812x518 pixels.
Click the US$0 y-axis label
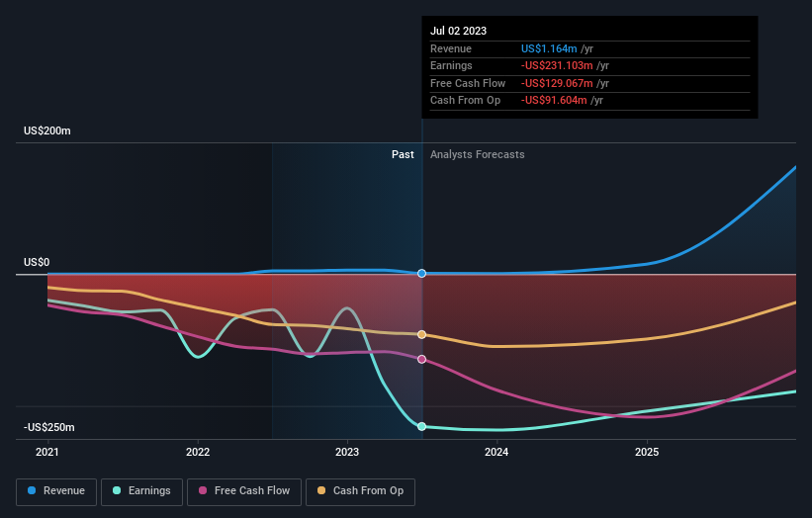(37, 262)
